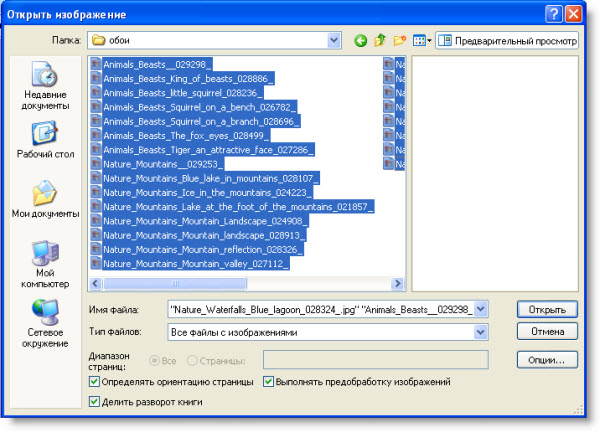
Task: Open the Views menu icon
Action: 422,40
